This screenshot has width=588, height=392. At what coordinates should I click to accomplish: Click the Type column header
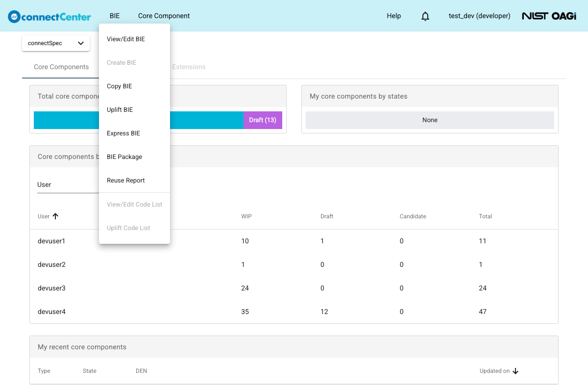[x=44, y=371]
